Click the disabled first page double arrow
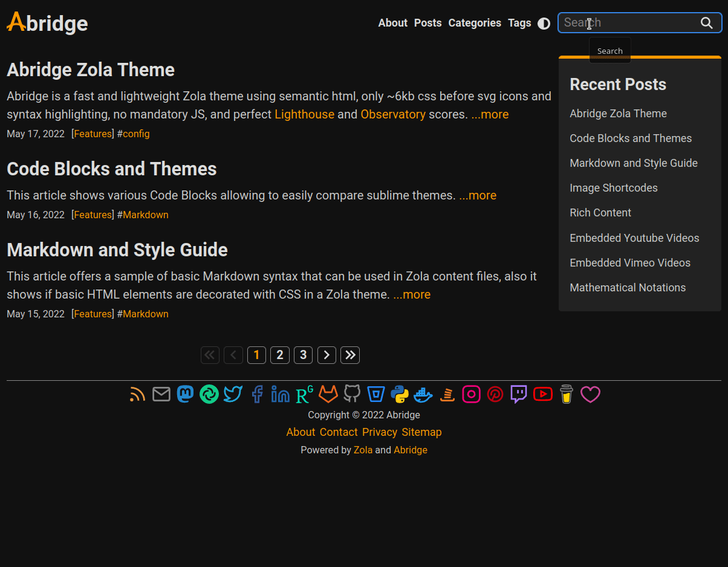The width and height of the screenshot is (728, 567). coord(210,355)
